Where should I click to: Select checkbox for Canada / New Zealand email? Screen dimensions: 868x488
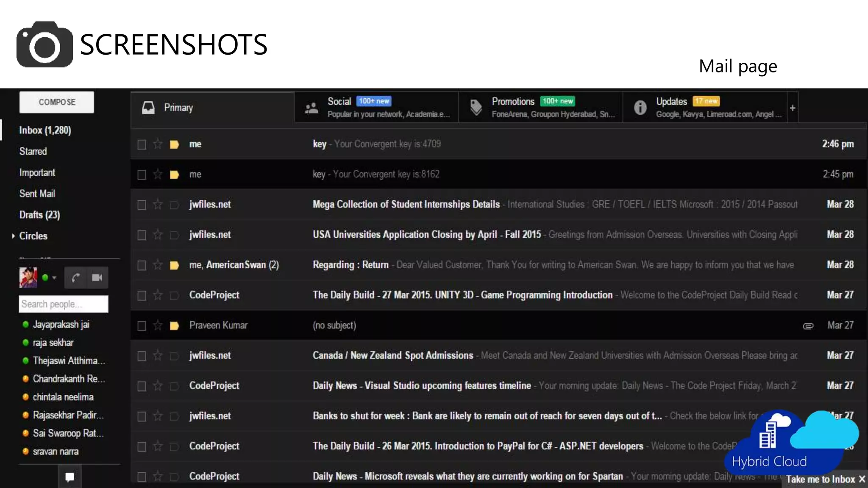click(142, 356)
